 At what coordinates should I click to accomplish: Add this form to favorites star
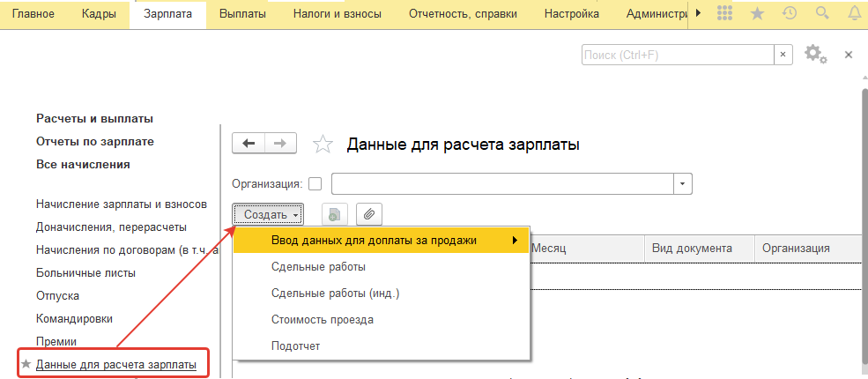pyautogui.click(x=323, y=145)
